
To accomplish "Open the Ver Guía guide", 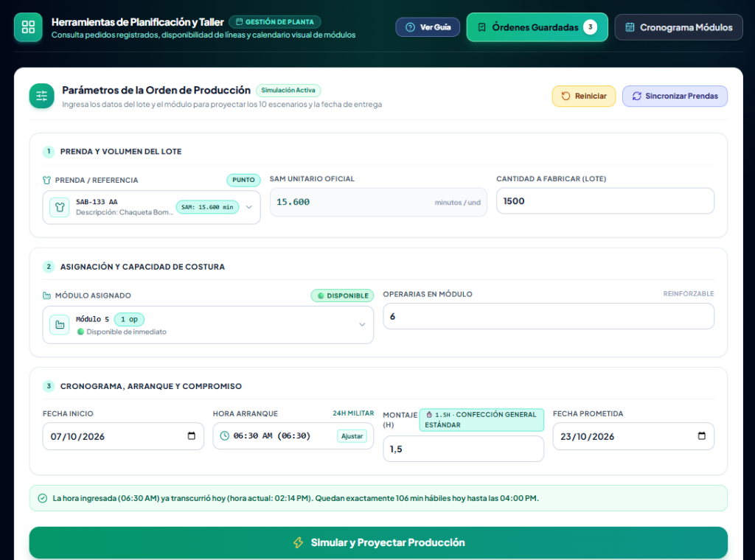I will 428,27.
